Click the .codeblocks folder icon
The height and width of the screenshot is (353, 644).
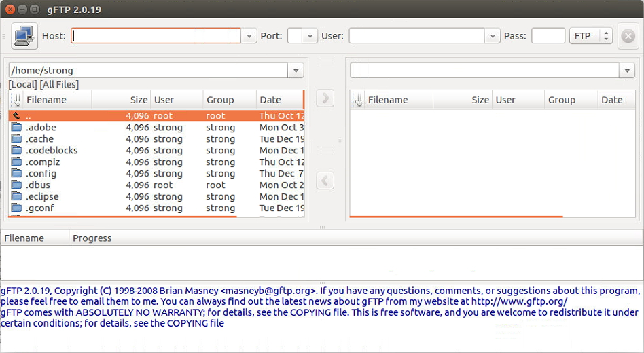click(x=16, y=150)
